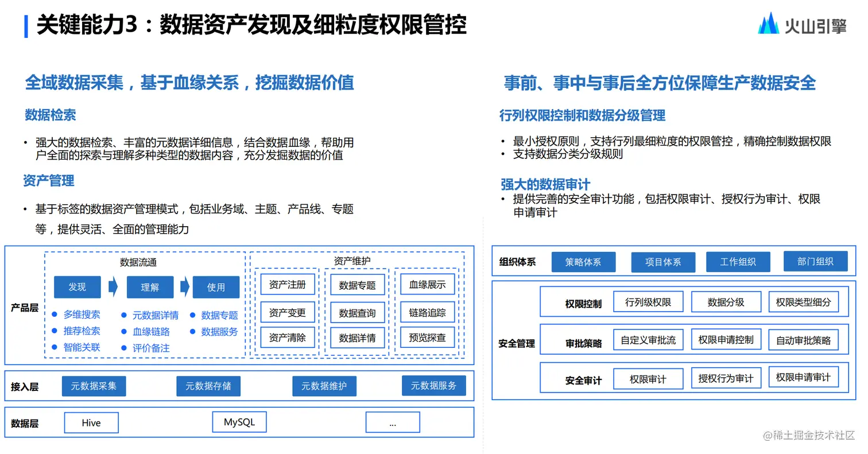Click the 数据专题 box in 资产维护

357,285
